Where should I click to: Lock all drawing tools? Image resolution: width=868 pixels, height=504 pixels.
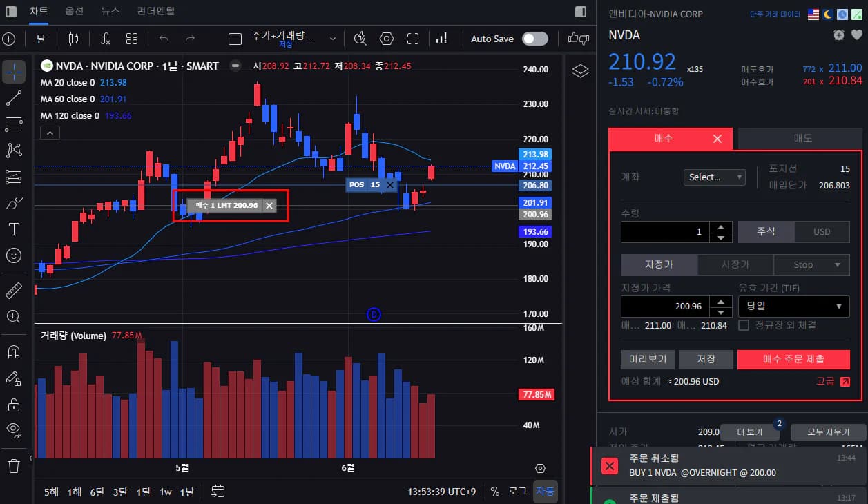click(x=14, y=404)
